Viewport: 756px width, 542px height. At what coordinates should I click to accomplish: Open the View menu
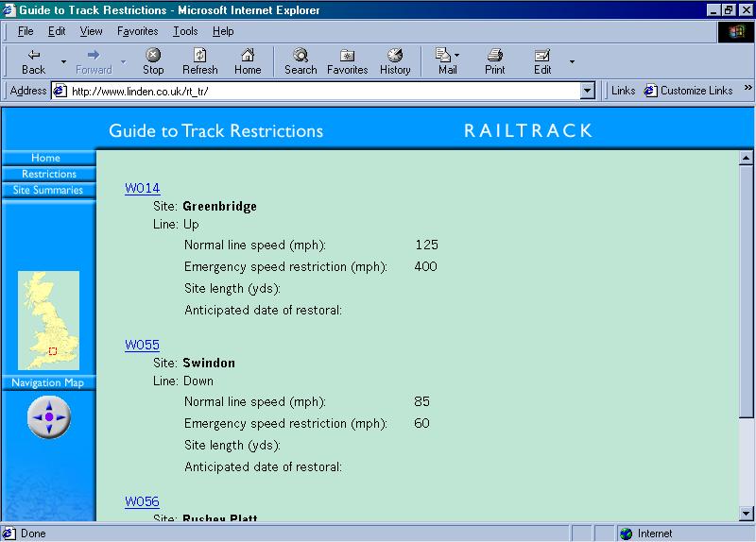[91, 31]
